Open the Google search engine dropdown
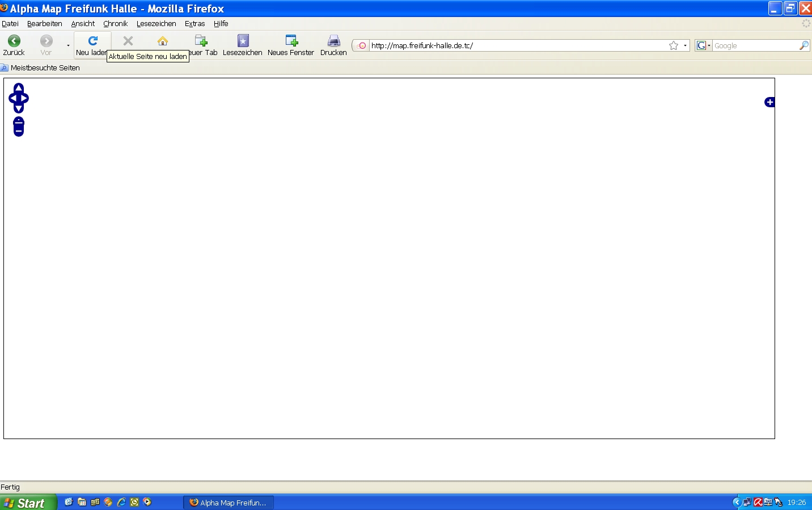Image resolution: width=812 pixels, height=510 pixels. click(703, 45)
